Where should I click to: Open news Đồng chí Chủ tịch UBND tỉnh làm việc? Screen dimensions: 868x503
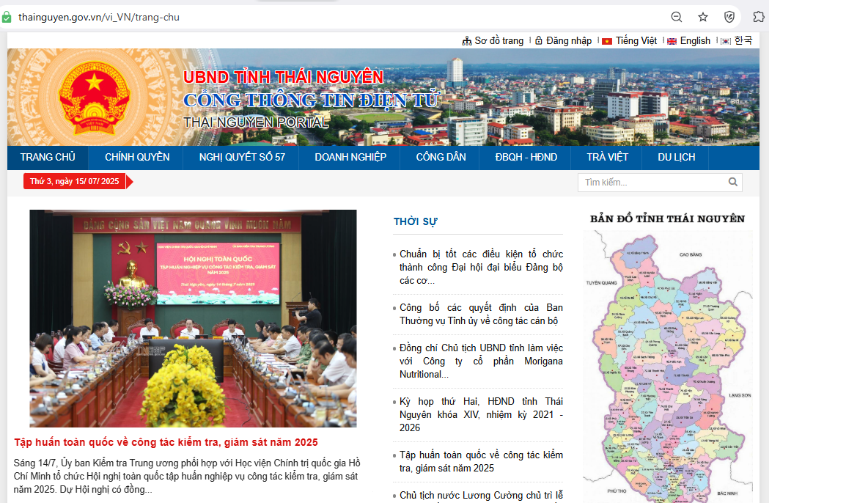(481, 361)
